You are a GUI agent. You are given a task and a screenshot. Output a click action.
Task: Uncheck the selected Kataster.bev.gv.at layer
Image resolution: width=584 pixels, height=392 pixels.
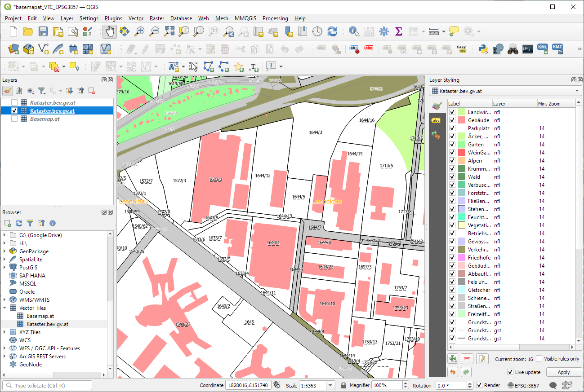click(14, 110)
